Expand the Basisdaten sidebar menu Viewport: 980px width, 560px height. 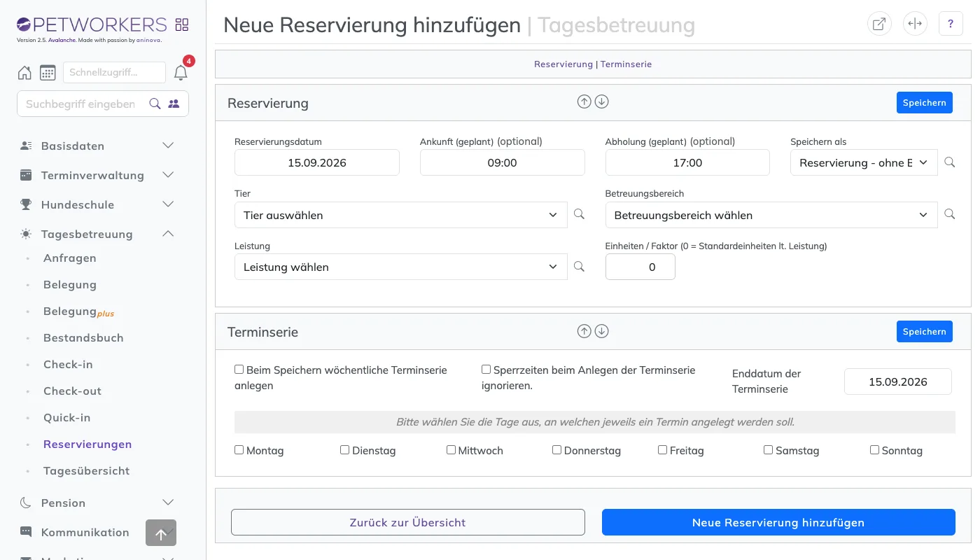coord(97,146)
